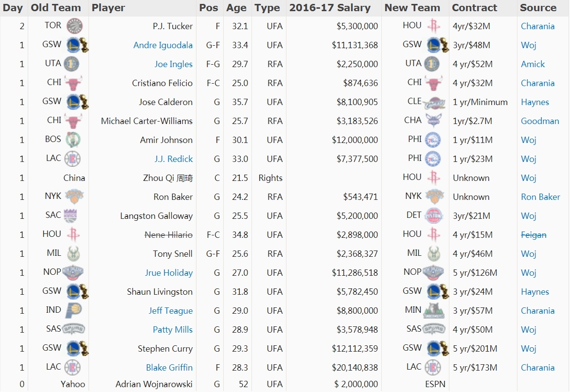
Task: Open Jrue Holiday player link
Action: [169, 273]
